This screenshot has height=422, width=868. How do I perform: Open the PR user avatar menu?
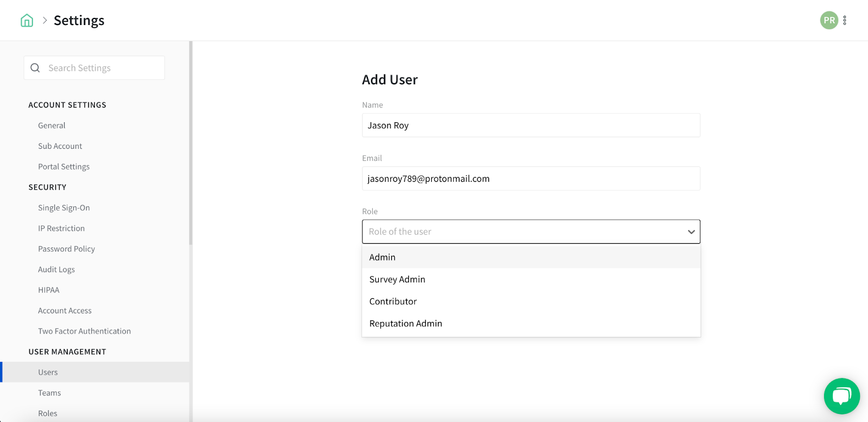pos(828,20)
